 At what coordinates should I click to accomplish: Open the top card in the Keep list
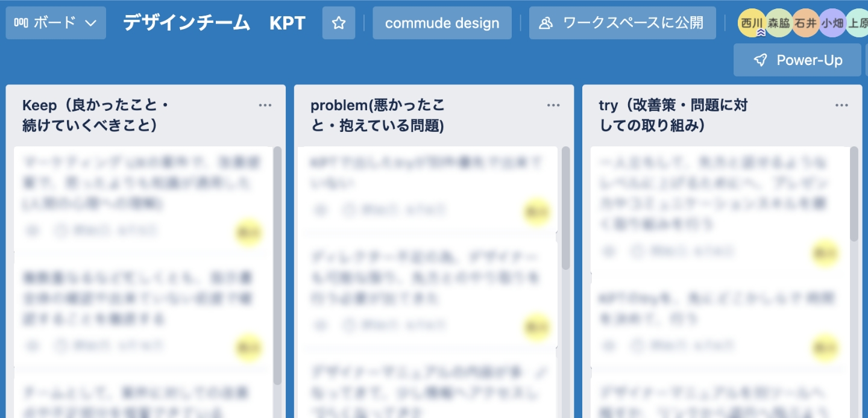(x=142, y=198)
